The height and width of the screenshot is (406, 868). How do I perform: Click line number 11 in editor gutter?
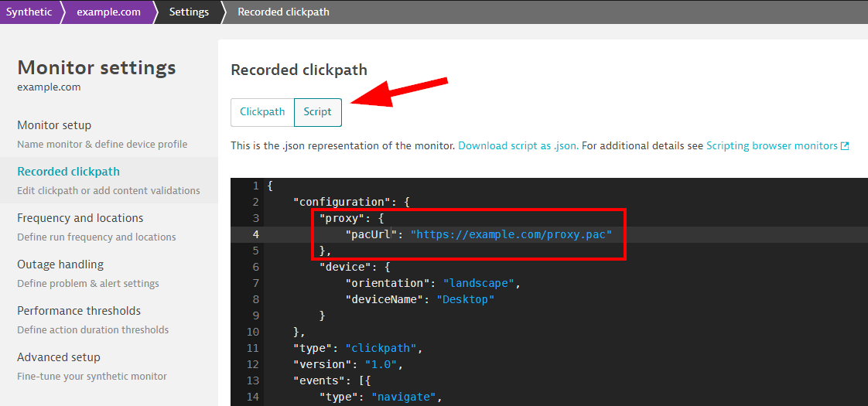253,349
